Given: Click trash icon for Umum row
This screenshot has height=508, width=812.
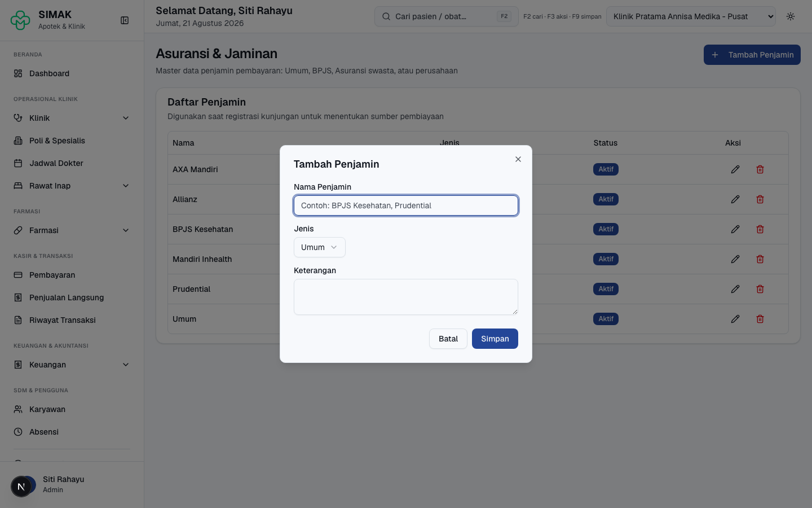Looking at the screenshot, I should coord(760,319).
